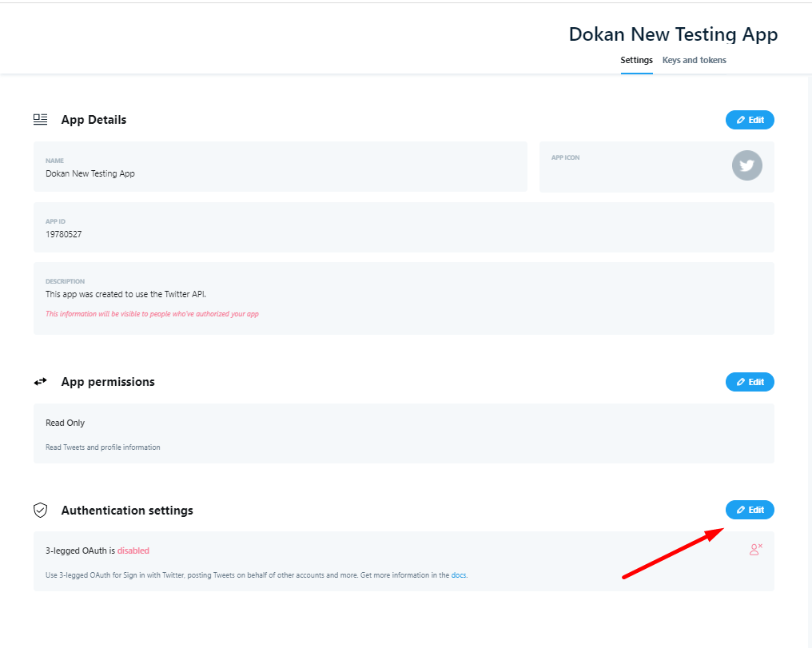Click the App Details list icon
Viewport: 812px width, 648px height.
click(x=41, y=120)
